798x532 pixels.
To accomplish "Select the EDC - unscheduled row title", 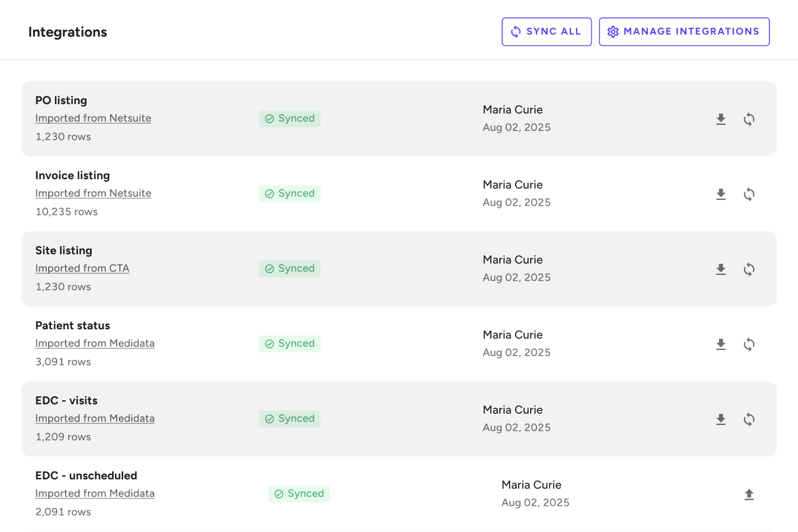I will (86, 475).
